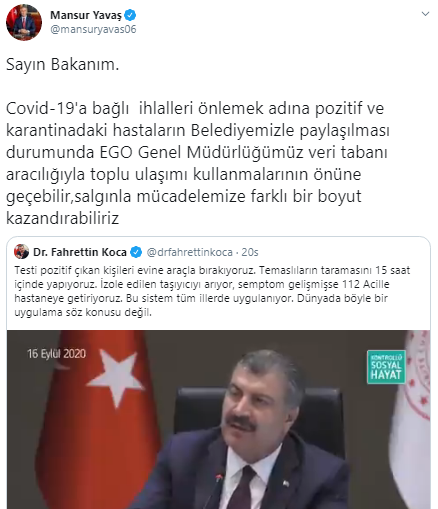Screen dimensions: 438x509
Task: Click Mansur Yavaş verified badge
Action: [130, 15]
